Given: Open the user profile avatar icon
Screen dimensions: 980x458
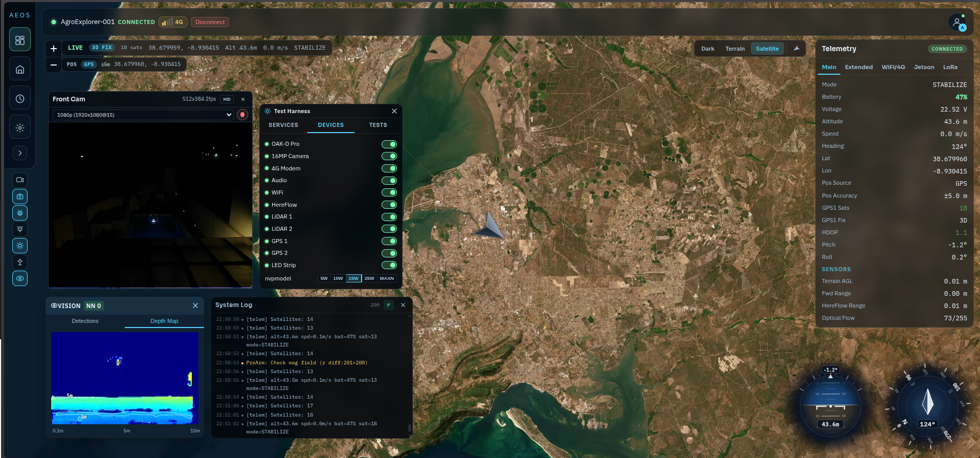Looking at the screenshot, I should (x=957, y=22).
